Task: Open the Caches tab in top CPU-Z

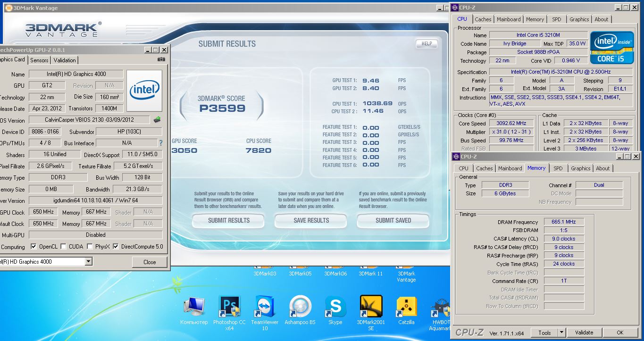Action: (x=483, y=19)
